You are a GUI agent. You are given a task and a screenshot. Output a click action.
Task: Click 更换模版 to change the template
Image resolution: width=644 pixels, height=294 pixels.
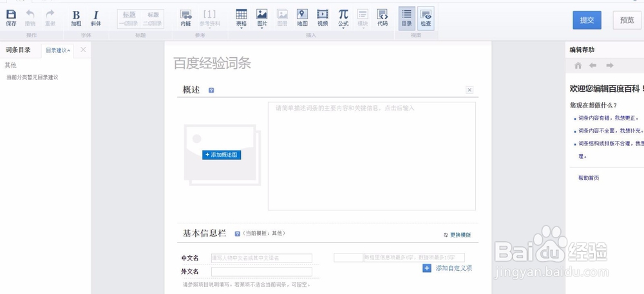click(457, 235)
